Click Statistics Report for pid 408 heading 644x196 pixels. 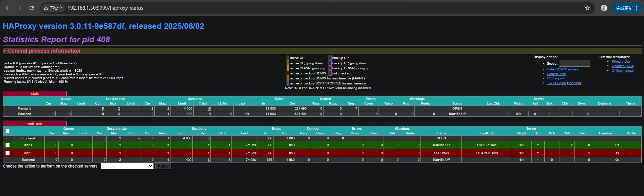tap(56, 40)
